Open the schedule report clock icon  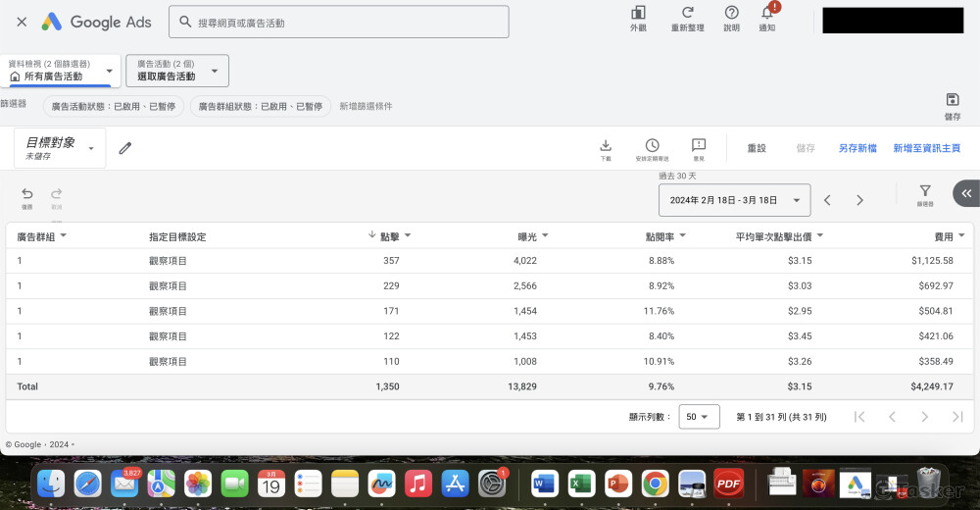click(x=652, y=145)
